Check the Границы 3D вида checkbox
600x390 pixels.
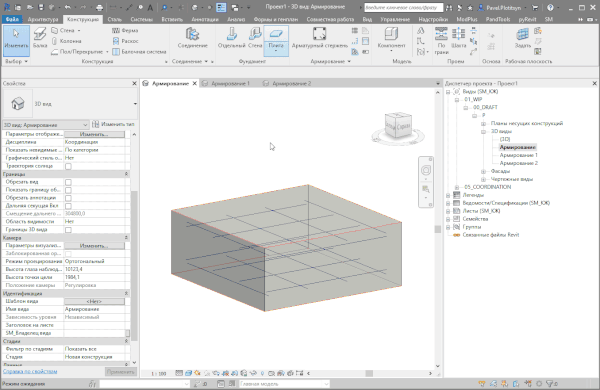(68, 230)
